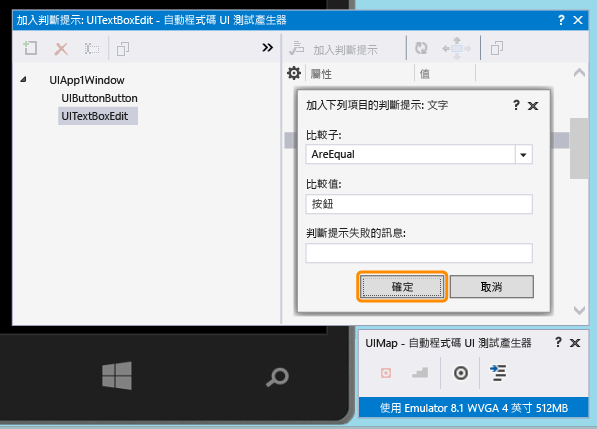Click the properties panel scrollbar thumb
The height and width of the screenshot is (429, 597).
579,148
